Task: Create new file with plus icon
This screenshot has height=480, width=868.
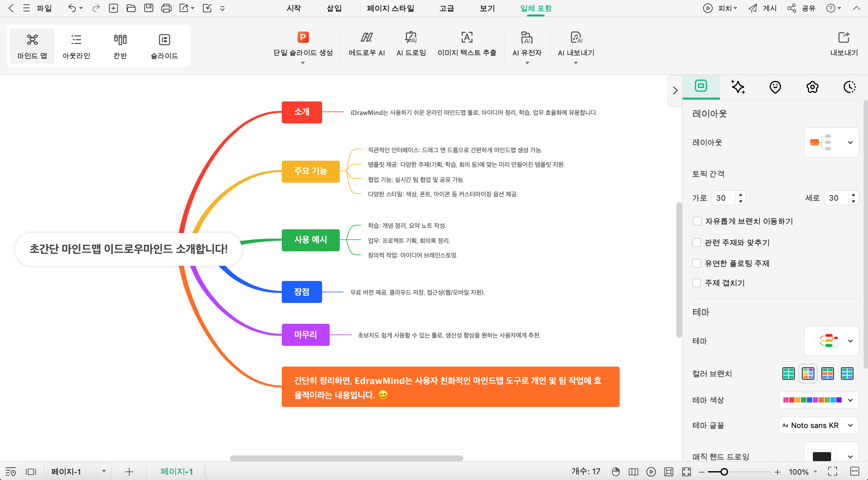Action: [113, 8]
